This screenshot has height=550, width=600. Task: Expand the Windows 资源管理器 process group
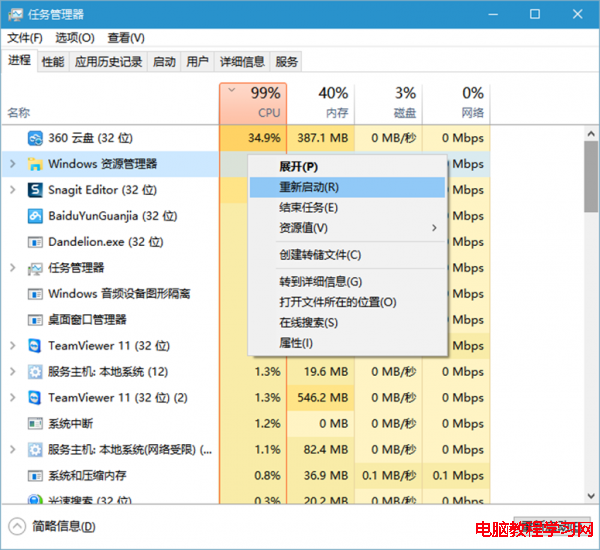[x=13, y=164]
